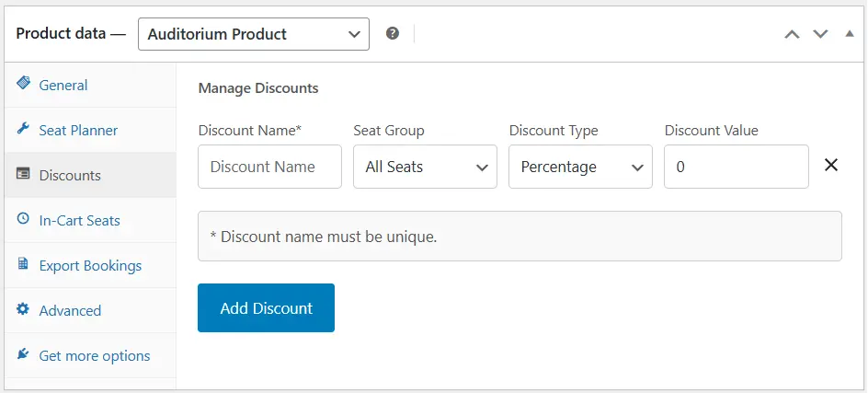Click the Advanced gear icon
Image resolution: width=868 pixels, height=393 pixels.
pyautogui.click(x=23, y=310)
